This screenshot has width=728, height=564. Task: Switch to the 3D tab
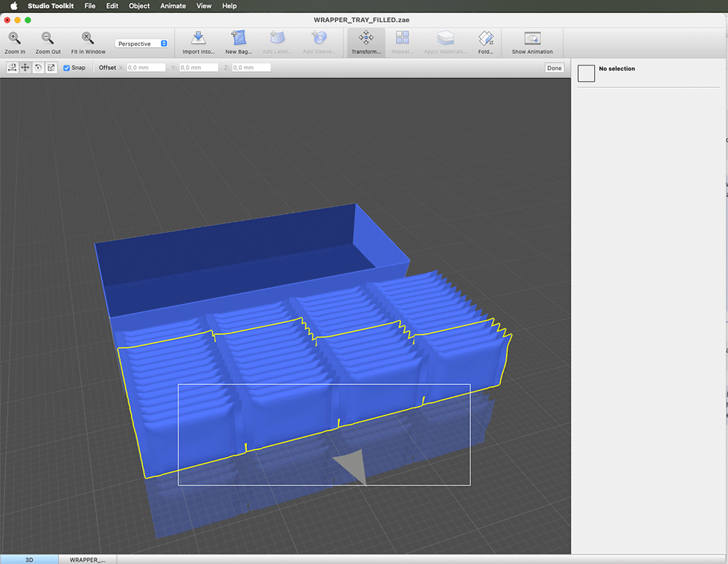point(29,560)
